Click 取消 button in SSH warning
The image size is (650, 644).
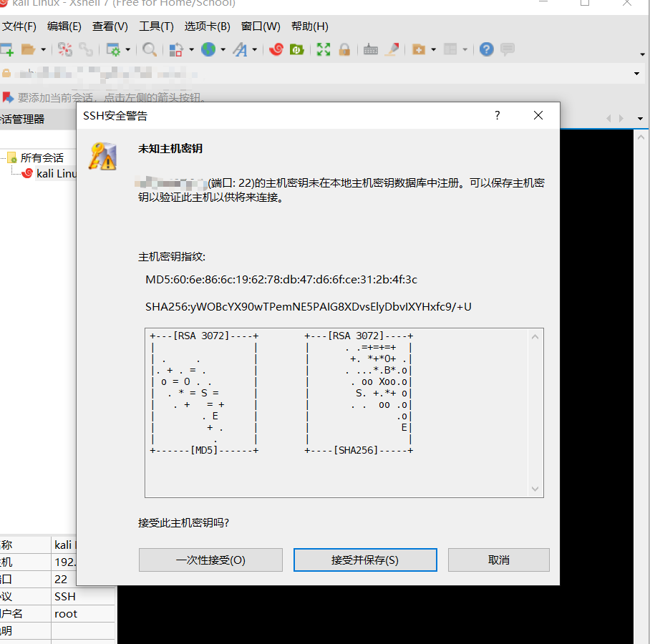click(x=499, y=560)
